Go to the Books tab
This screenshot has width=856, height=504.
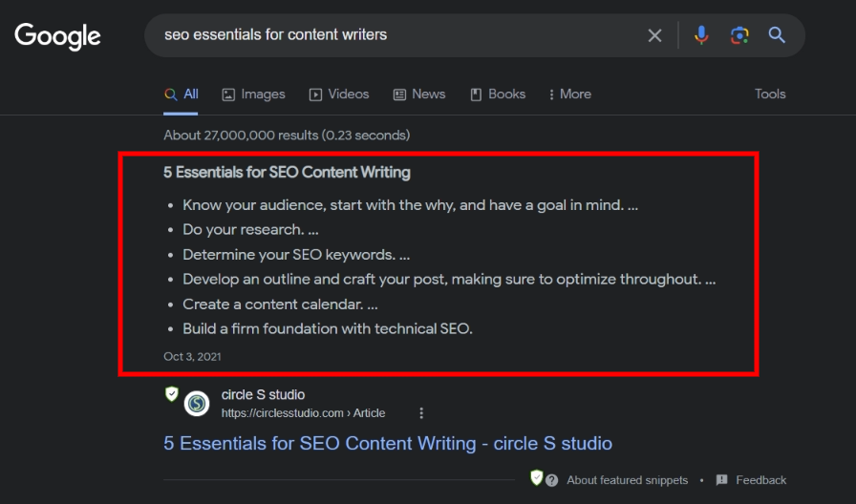[x=498, y=94]
